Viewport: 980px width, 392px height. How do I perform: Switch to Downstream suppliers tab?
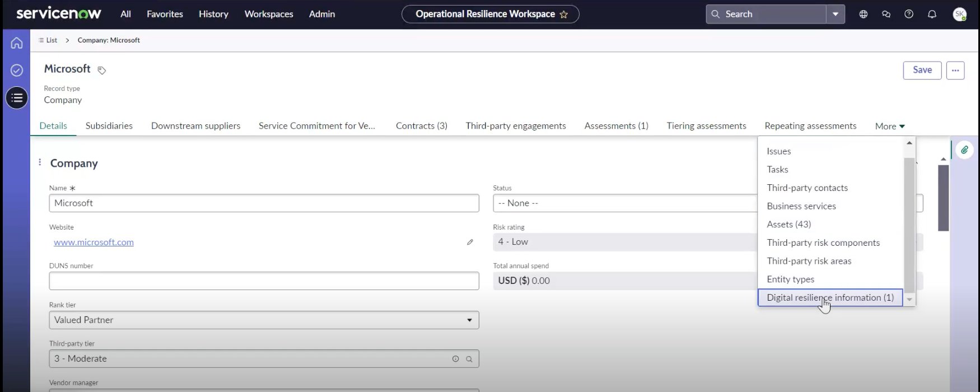click(x=195, y=126)
